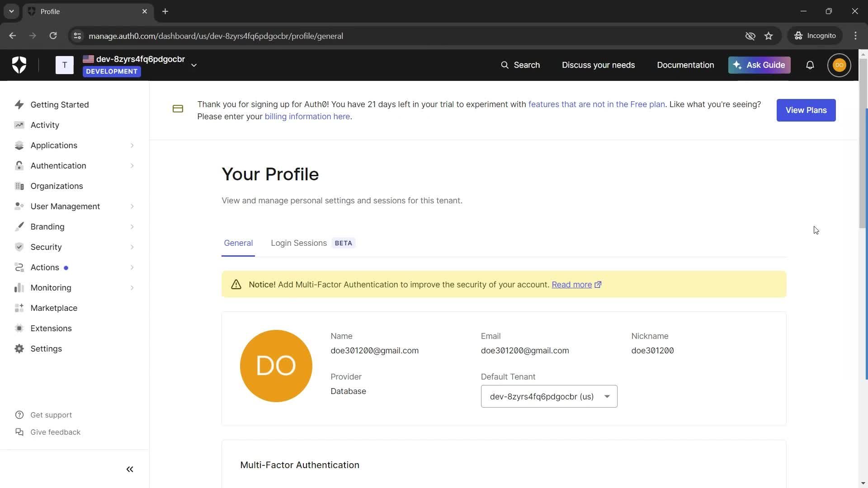Screen dimensions: 868x488
Task: Click the nickname doe301200 text
Action: pyautogui.click(x=652, y=351)
